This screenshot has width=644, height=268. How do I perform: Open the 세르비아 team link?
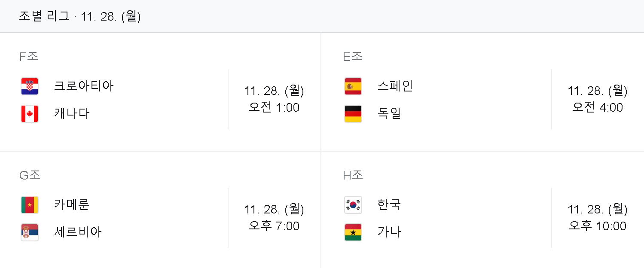pos(78,232)
